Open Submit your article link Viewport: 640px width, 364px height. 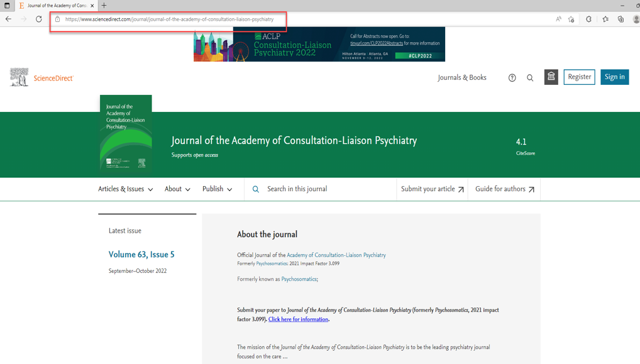[433, 189]
